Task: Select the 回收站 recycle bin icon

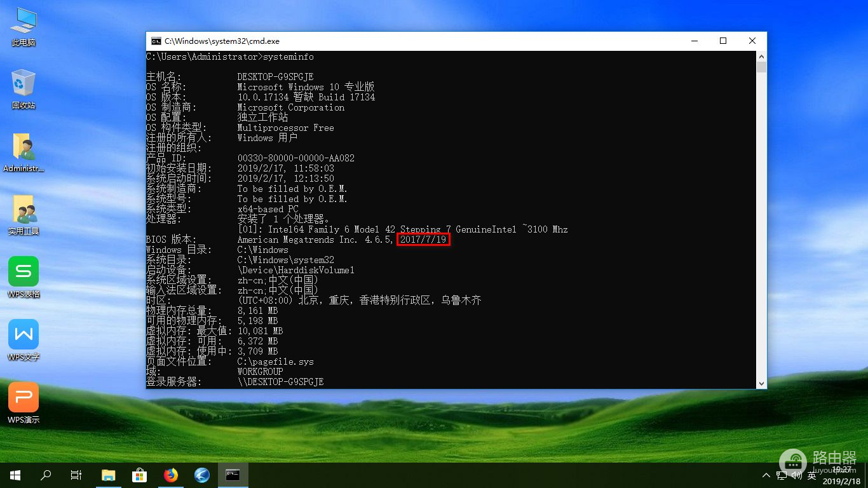Action: [24, 89]
